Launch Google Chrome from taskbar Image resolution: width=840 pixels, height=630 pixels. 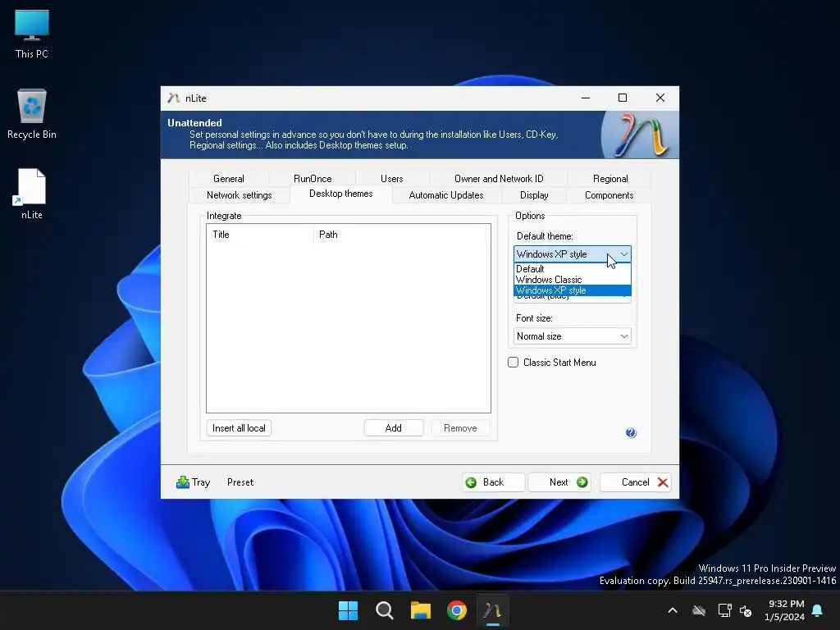pos(457,610)
